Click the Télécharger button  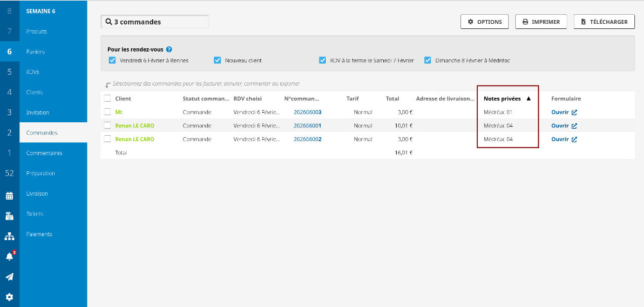[x=604, y=22]
